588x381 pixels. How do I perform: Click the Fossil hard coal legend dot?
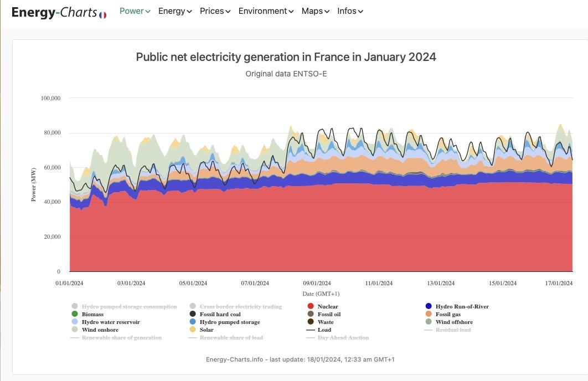pyautogui.click(x=193, y=314)
